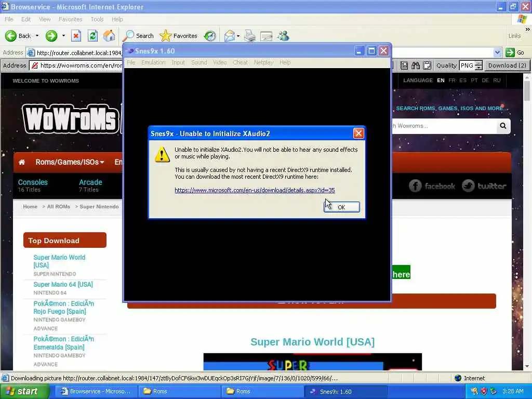Click the red security shield tray icon
Image resolution: width=532 pixels, height=399 pixels.
point(484,391)
